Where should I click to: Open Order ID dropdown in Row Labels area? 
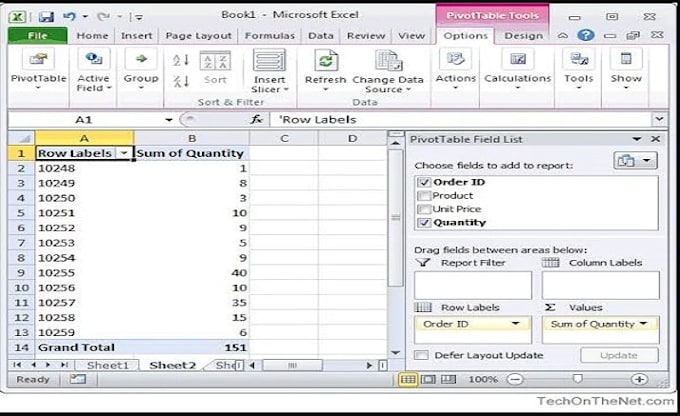point(515,324)
